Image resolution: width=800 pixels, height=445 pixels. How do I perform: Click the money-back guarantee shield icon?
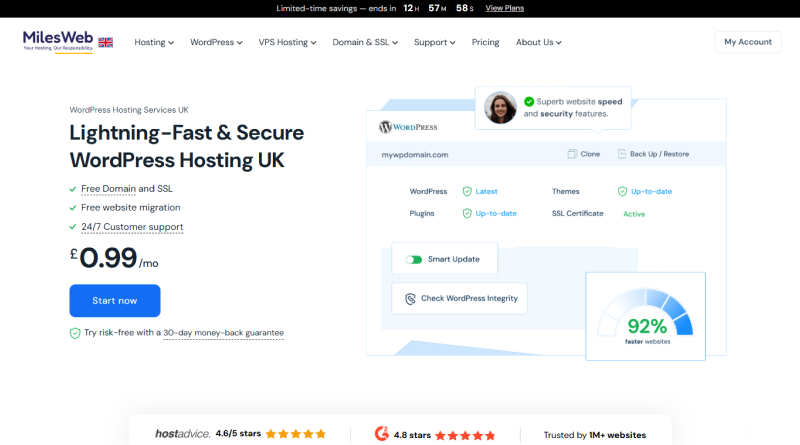click(75, 333)
